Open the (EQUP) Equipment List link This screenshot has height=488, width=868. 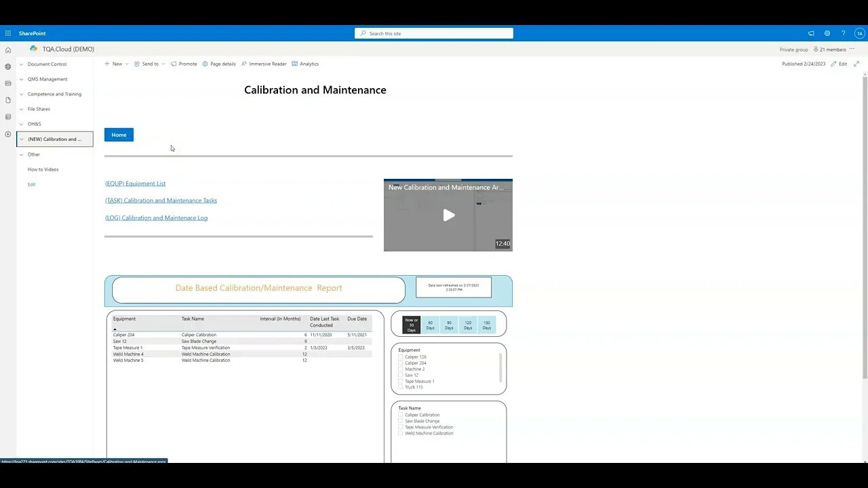click(135, 184)
